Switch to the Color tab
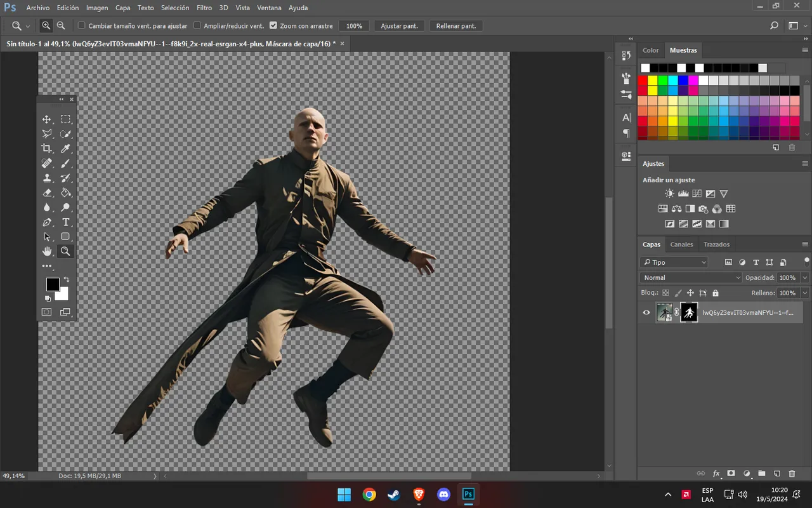 [651, 50]
